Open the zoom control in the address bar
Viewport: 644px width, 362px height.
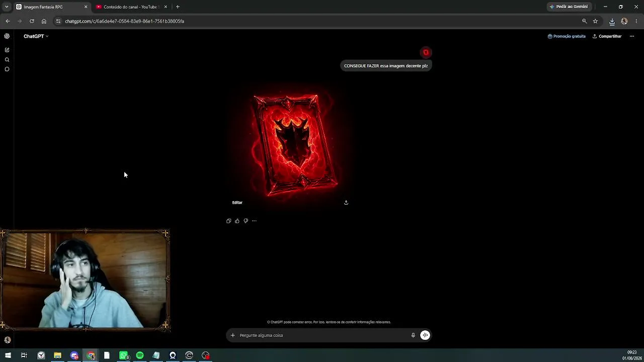(x=584, y=21)
